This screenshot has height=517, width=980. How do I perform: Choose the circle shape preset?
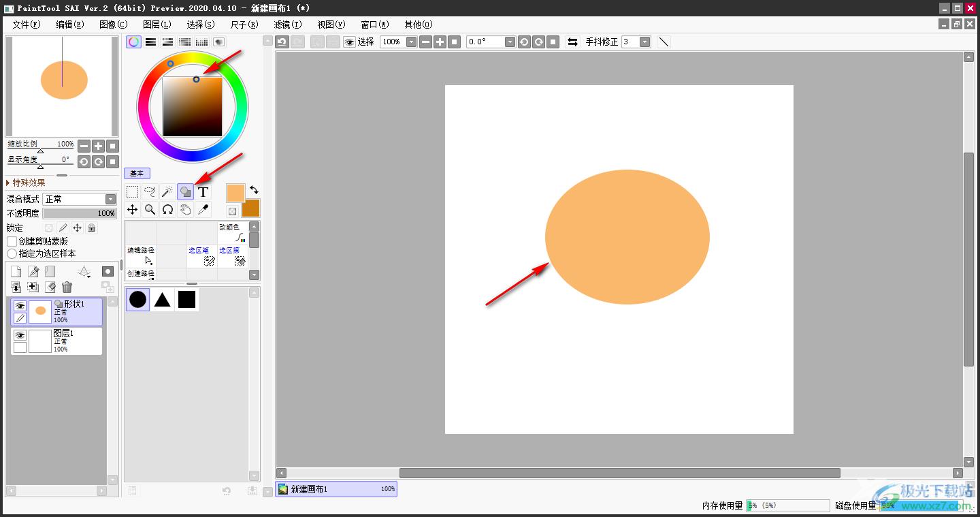[138, 299]
